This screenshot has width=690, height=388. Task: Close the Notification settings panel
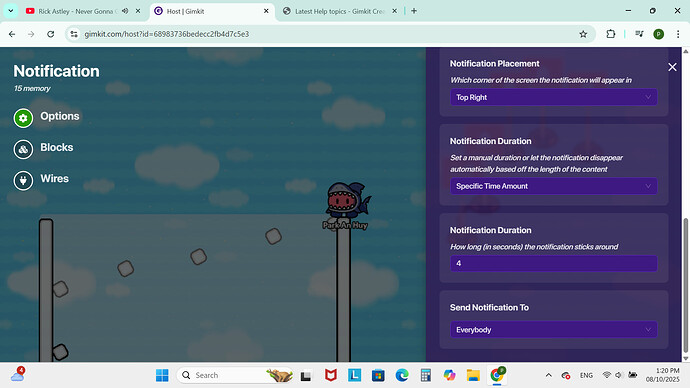pos(672,67)
